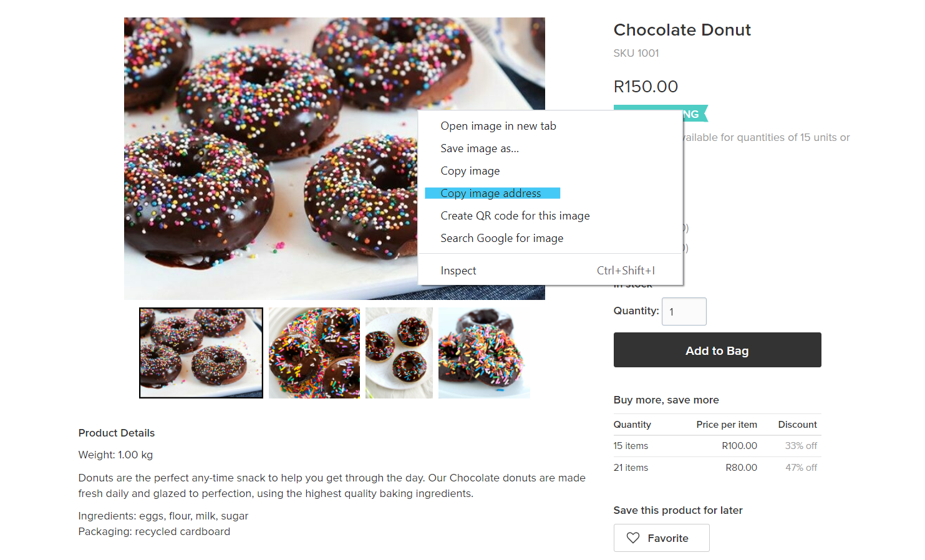Click the heart icon on Favorite button
The image size is (925, 560).
(x=633, y=538)
